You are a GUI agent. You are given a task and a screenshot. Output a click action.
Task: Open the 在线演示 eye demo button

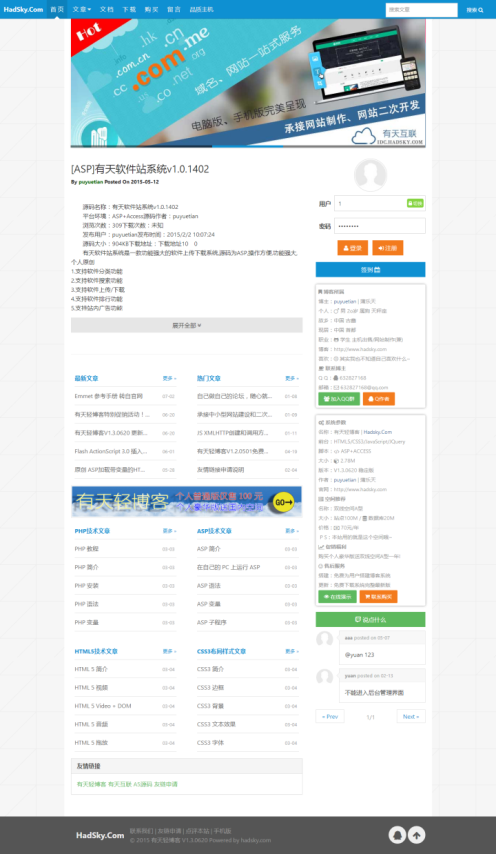337,596
